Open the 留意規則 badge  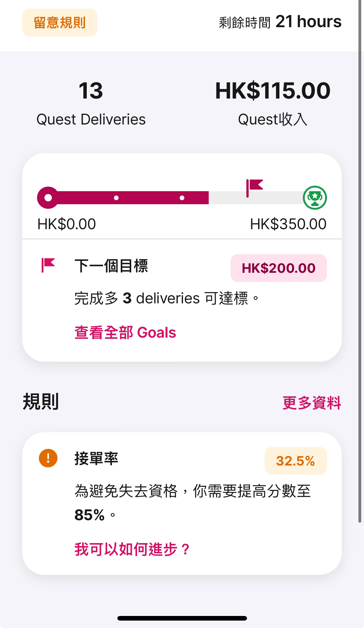(x=60, y=23)
